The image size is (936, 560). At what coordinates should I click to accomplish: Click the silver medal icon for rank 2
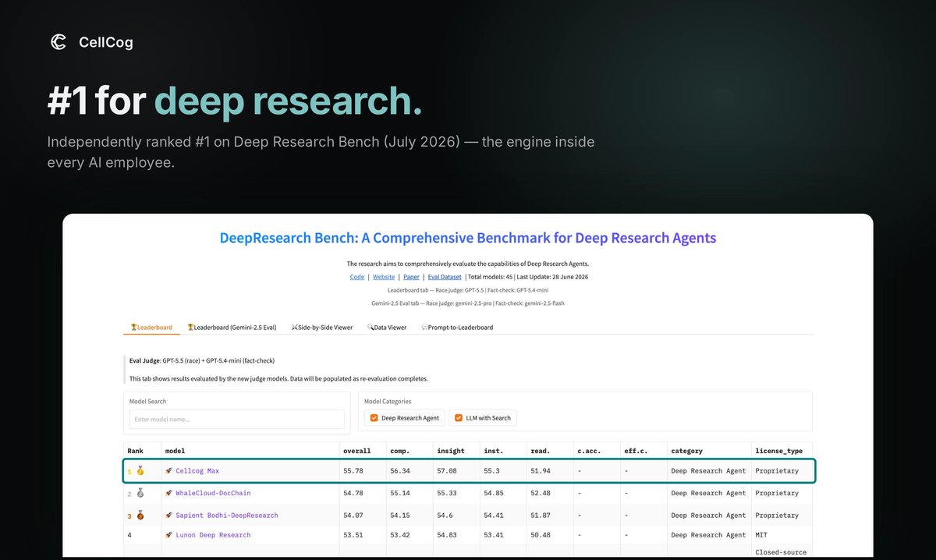[140, 493]
